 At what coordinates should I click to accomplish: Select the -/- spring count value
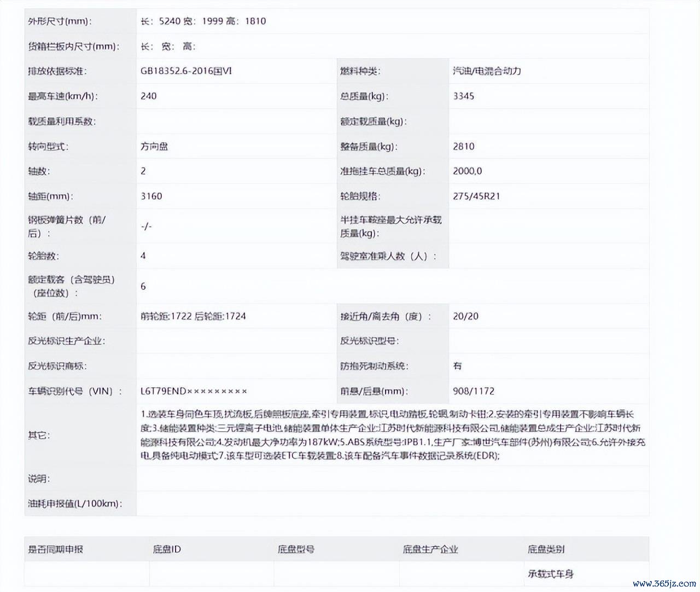coord(146,227)
